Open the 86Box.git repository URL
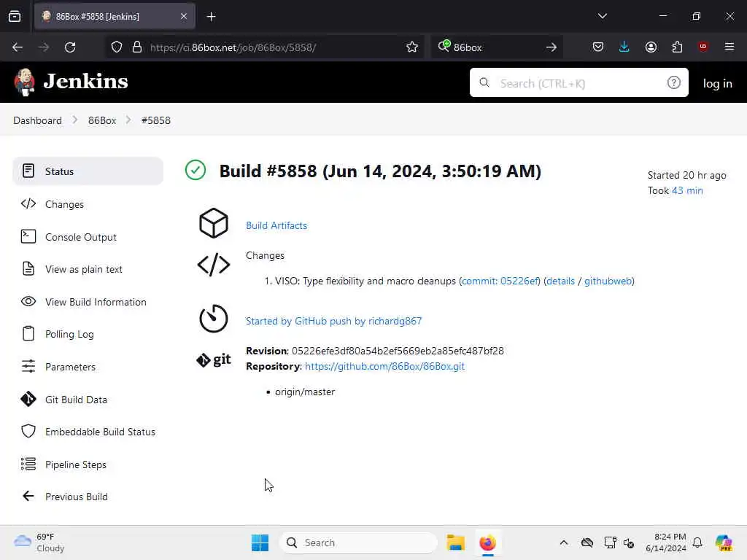Image resolution: width=747 pixels, height=560 pixels. click(384, 366)
